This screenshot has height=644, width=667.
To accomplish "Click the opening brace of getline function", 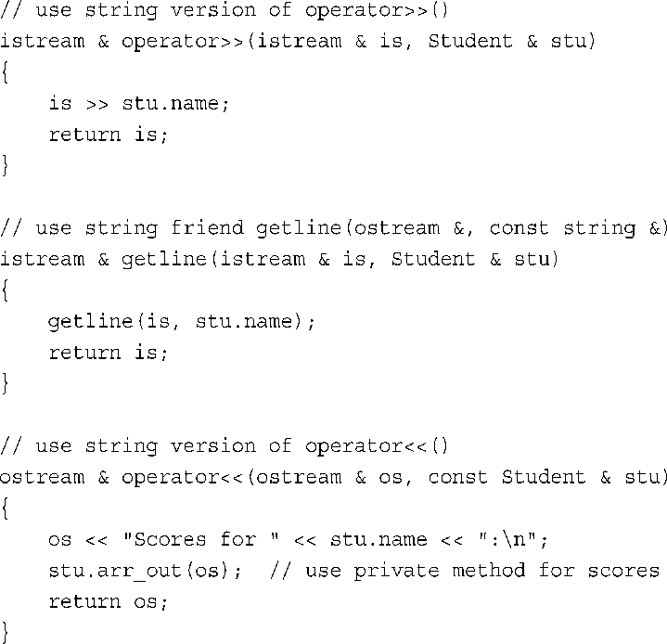I will coord(5,290).
